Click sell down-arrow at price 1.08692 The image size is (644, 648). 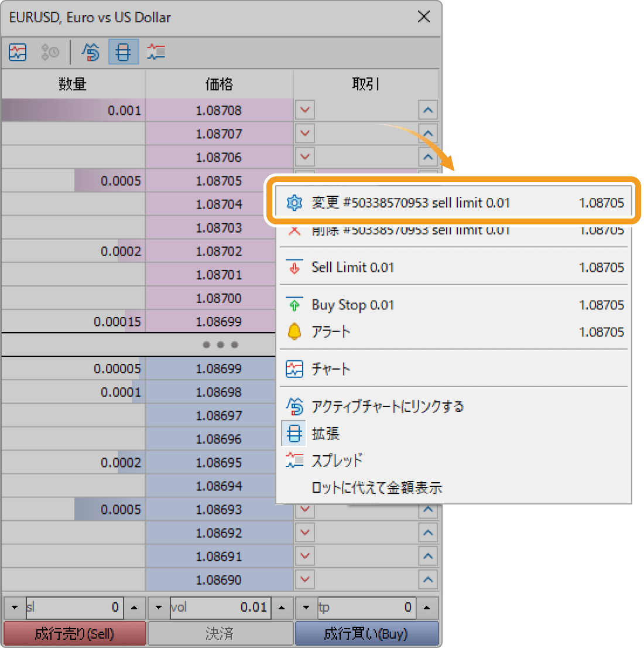(305, 532)
